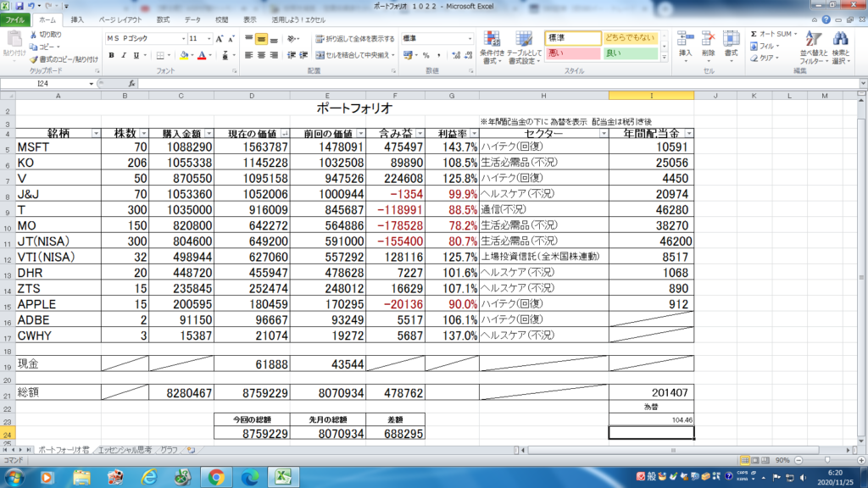
Task: Open Find & Select (検索と選択) binoculars
Action: tap(840, 47)
